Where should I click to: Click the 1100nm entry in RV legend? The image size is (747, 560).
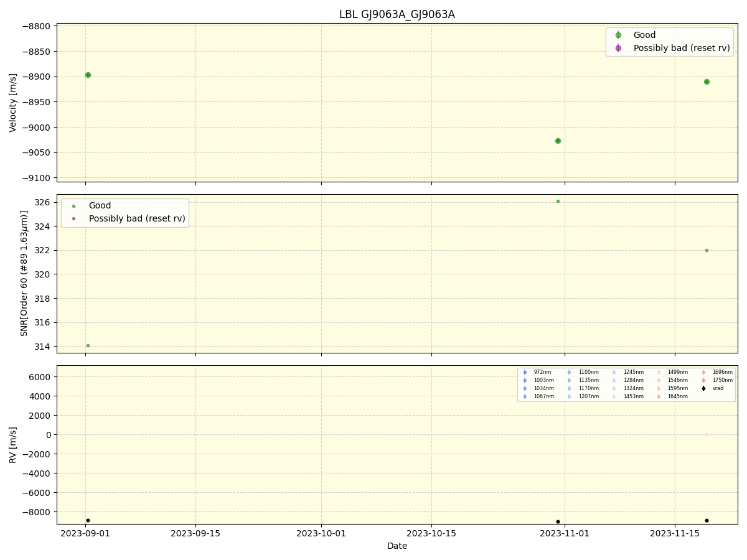[589, 372]
